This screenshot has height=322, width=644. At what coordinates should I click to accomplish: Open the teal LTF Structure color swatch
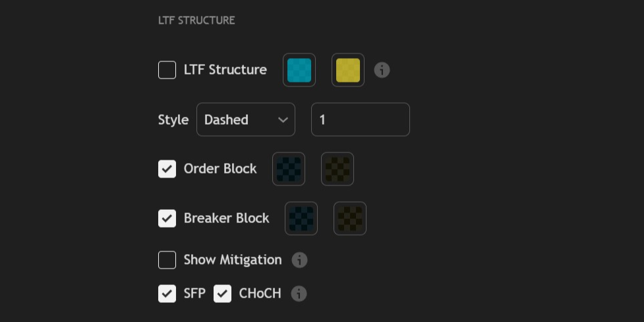[299, 70]
